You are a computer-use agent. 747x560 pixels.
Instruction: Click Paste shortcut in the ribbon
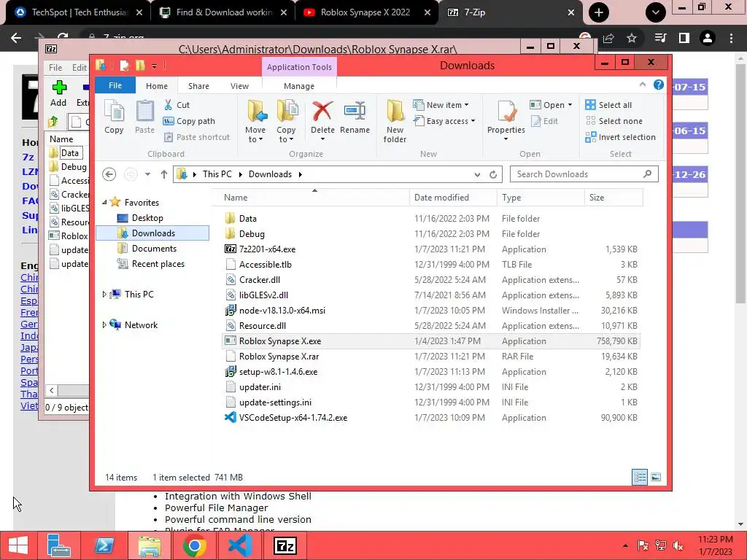coord(197,137)
